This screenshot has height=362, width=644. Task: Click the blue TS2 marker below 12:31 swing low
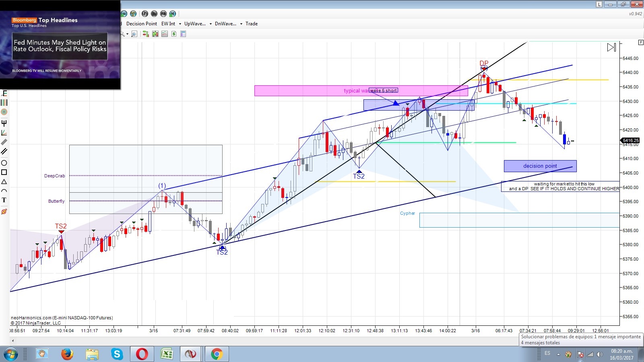pyautogui.click(x=359, y=176)
